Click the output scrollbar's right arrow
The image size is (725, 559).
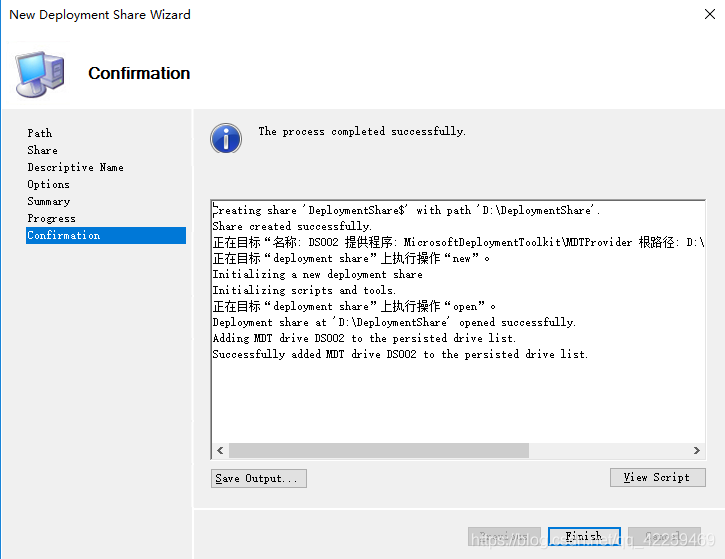[x=697, y=451]
